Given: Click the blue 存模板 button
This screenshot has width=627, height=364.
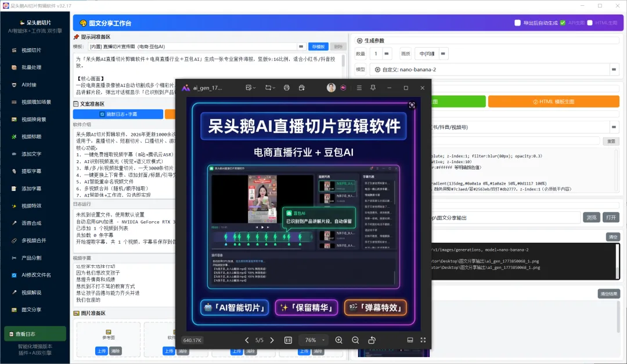Looking at the screenshot, I should pyautogui.click(x=318, y=47).
